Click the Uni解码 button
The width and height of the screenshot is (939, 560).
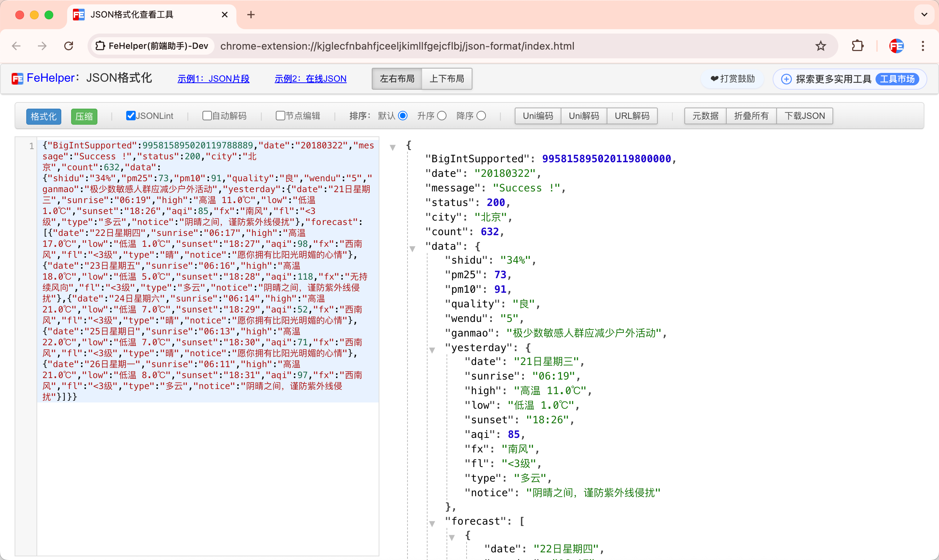point(584,116)
